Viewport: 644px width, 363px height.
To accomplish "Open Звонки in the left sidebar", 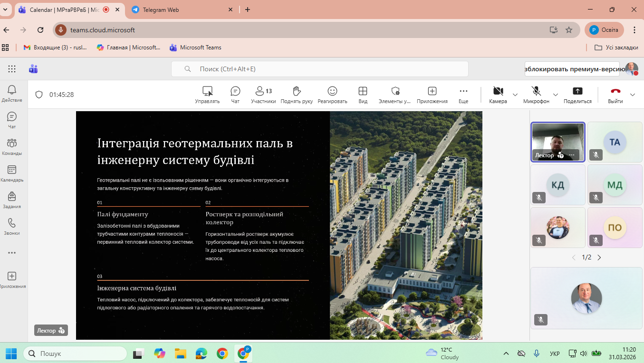I will point(12,227).
